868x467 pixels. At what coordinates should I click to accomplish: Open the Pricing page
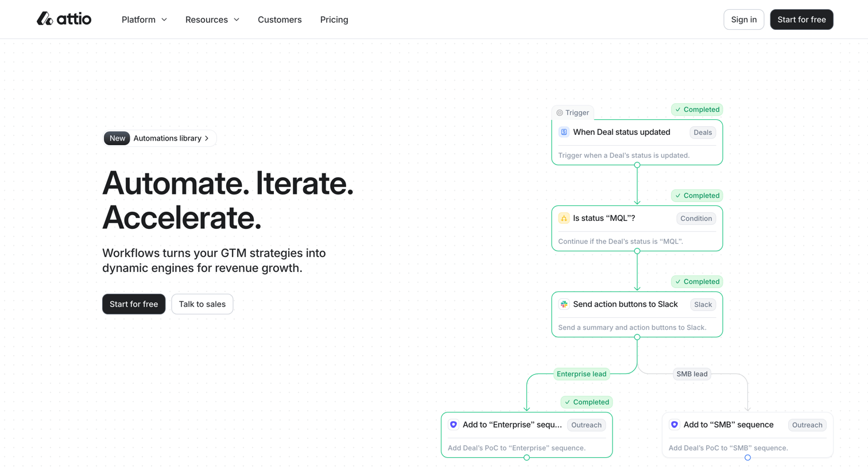coord(334,20)
